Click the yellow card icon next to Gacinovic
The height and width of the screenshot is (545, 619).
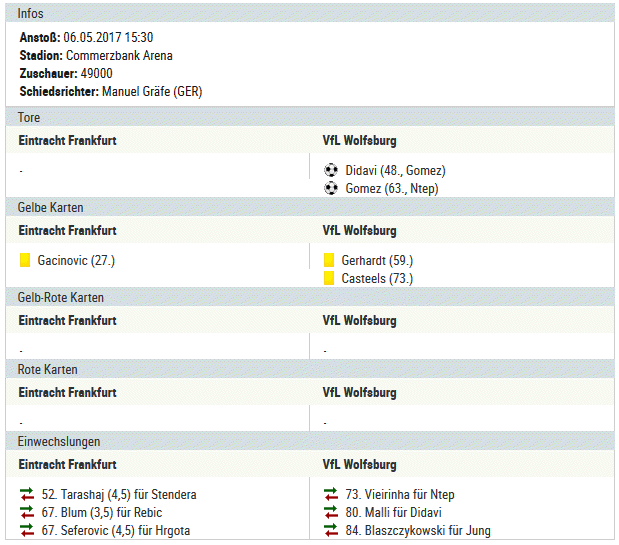pos(25,260)
